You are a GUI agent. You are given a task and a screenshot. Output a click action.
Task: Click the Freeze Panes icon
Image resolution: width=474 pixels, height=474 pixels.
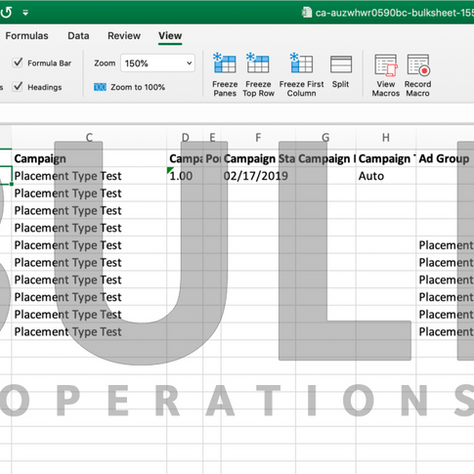225,63
